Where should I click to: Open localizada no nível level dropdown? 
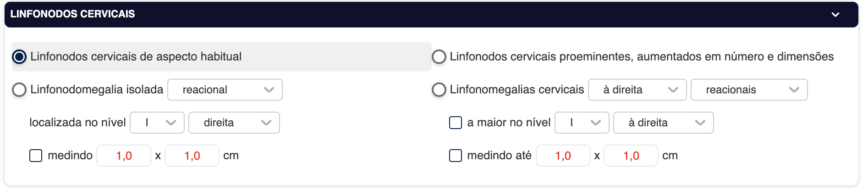[x=157, y=123]
